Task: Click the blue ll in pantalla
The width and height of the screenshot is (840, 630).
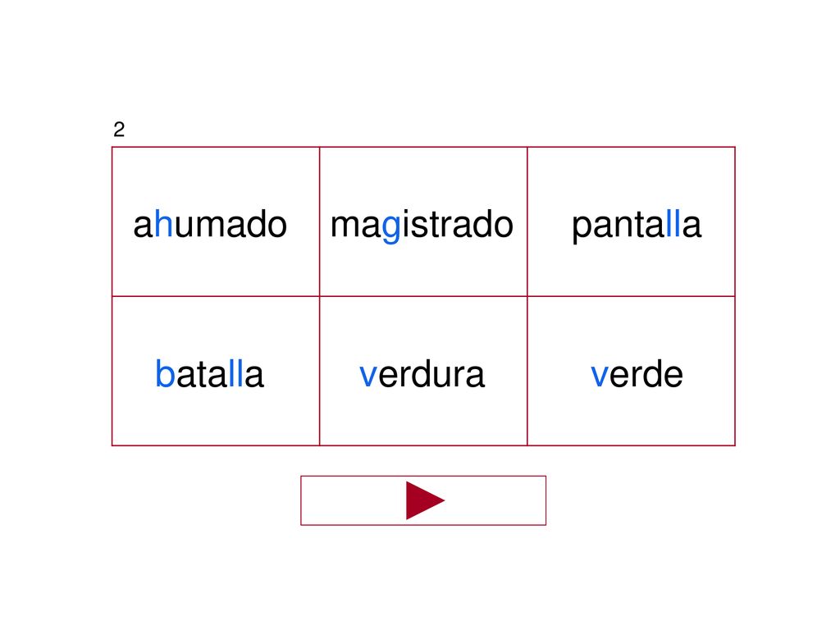Action: coord(673,224)
